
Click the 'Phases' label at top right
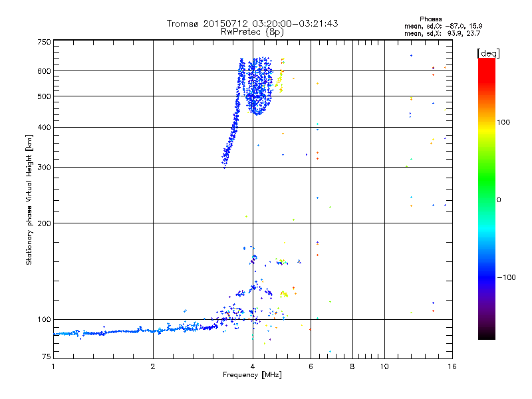[x=430, y=19]
